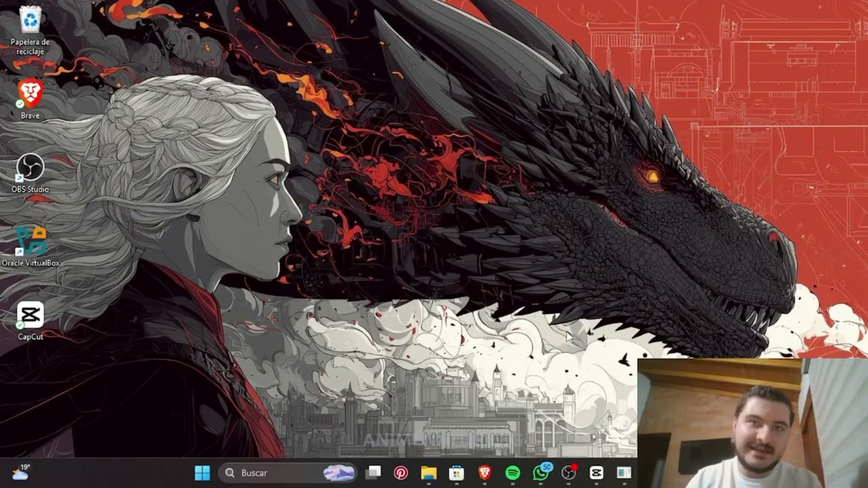Open Spotify from the taskbar
Viewport: 868px width, 488px height.
point(513,473)
